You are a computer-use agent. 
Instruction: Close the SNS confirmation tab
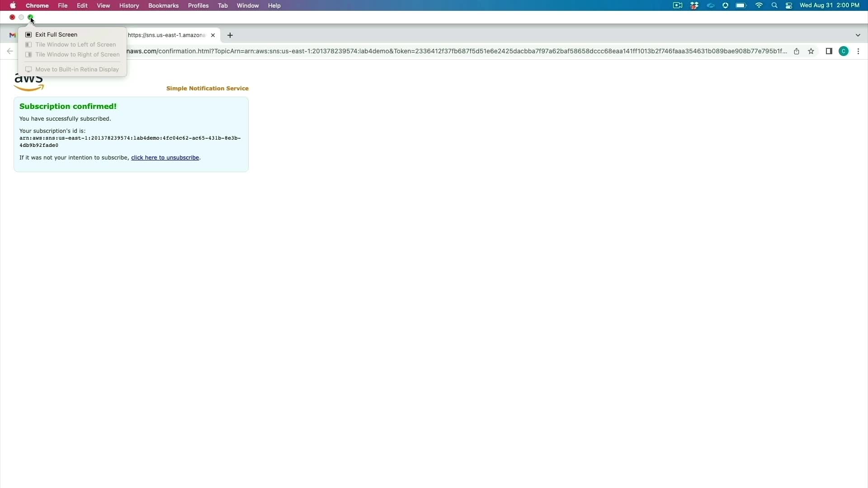(x=213, y=35)
